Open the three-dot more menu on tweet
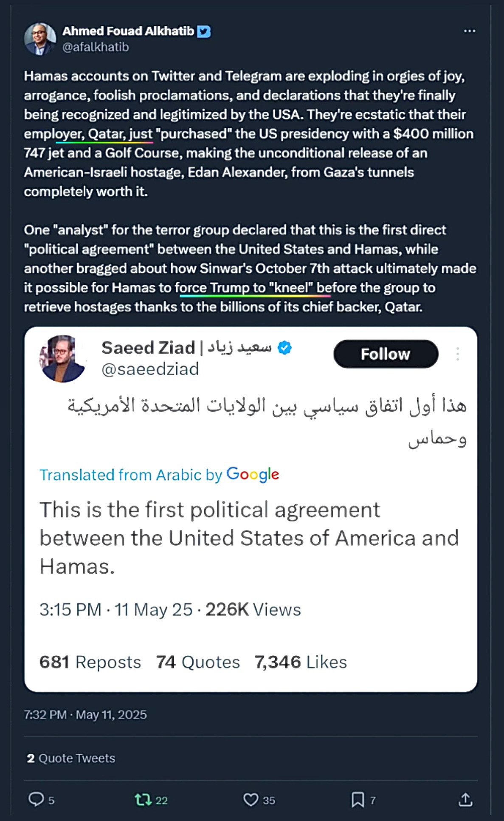The height and width of the screenshot is (821, 504). tap(469, 31)
